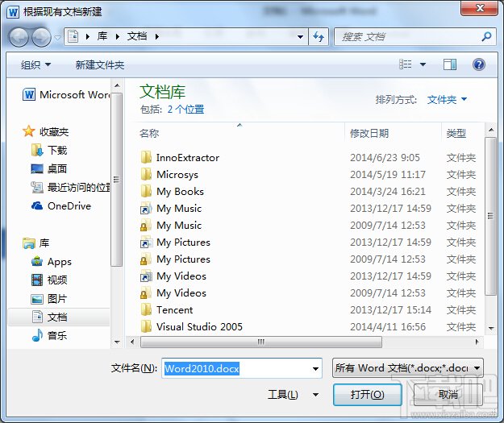Click the change view icon

point(406,64)
